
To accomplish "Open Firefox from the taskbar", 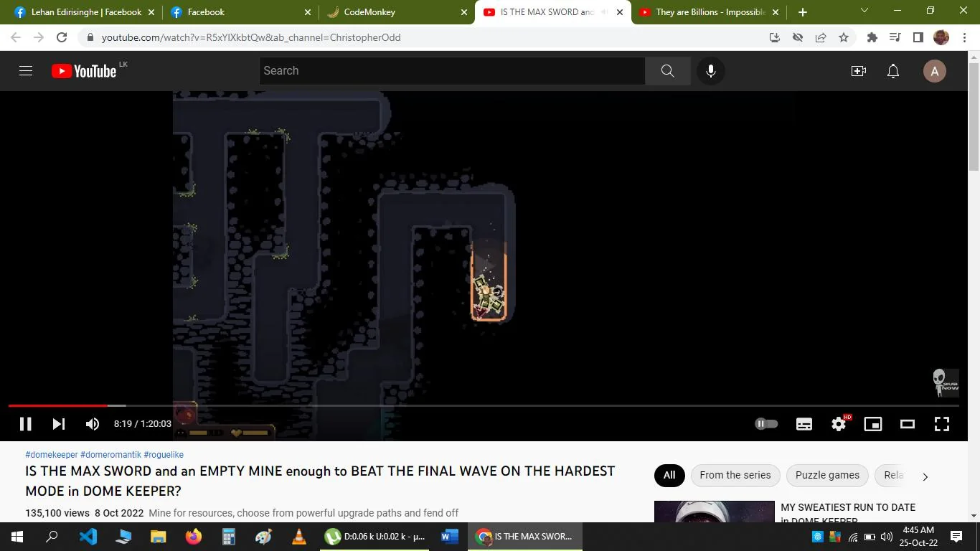I will (x=193, y=537).
